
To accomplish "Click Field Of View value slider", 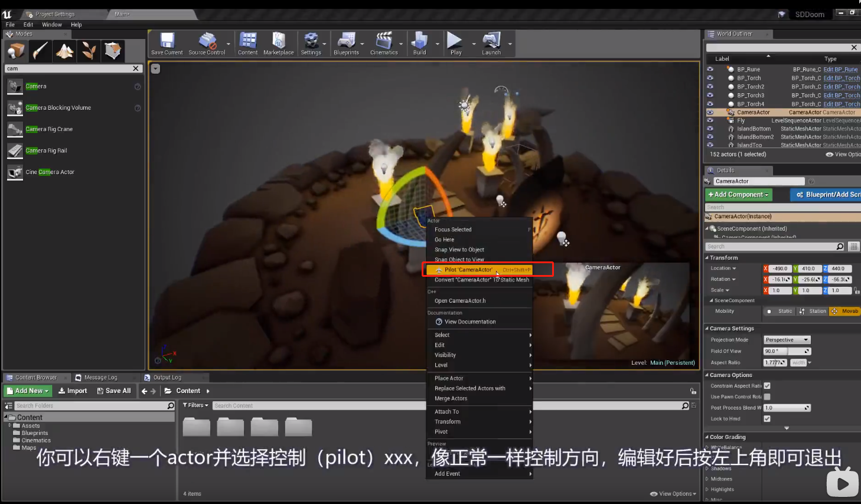I will click(787, 351).
